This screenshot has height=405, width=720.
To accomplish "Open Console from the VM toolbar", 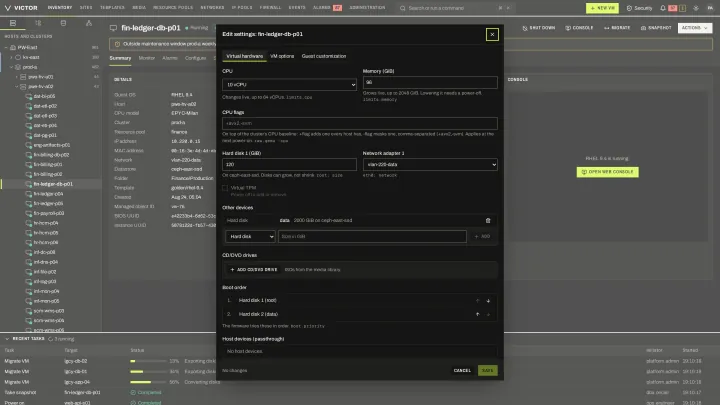I will click(579, 28).
